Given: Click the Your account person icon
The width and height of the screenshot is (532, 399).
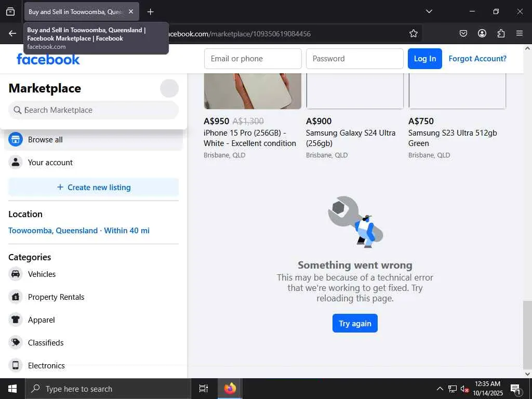Looking at the screenshot, I should 15,162.
